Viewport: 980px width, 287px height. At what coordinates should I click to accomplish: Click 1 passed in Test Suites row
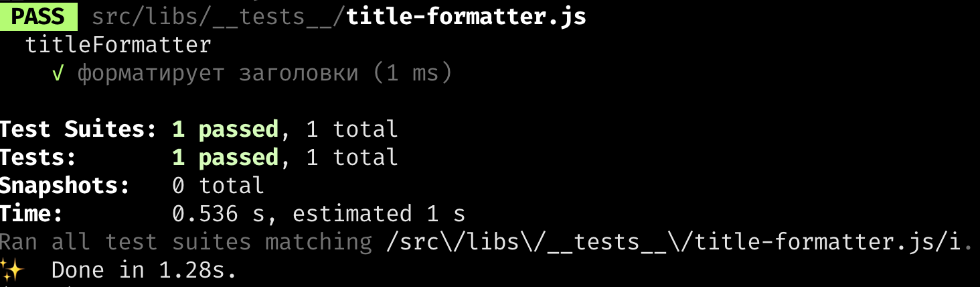point(225,129)
